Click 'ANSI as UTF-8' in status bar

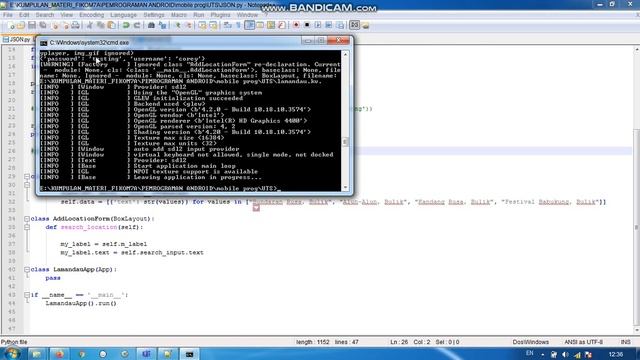click(583, 342)
